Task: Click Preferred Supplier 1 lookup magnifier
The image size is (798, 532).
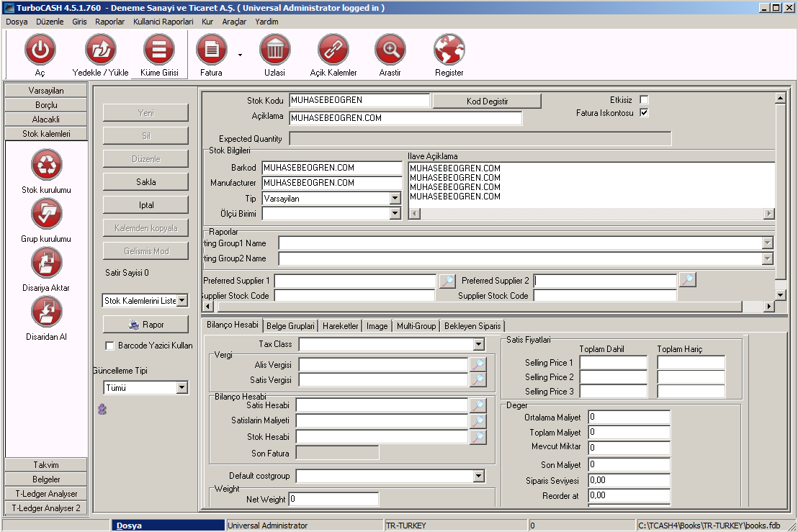Action: [447, 280]
